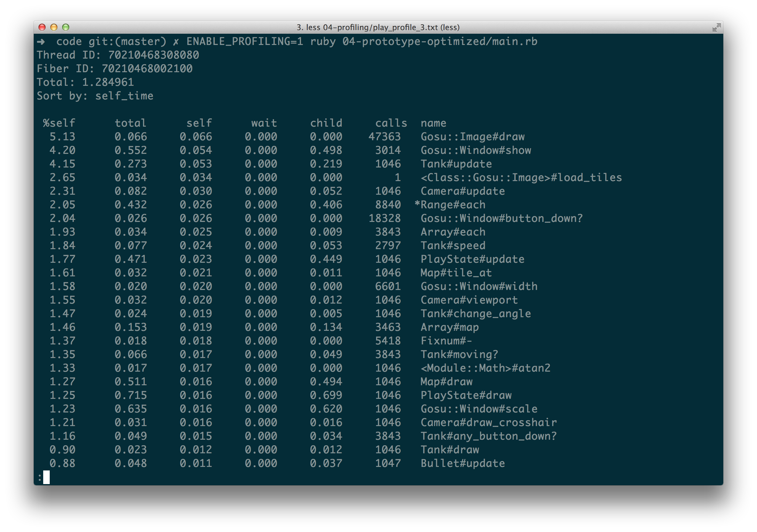The height and width of the screenshot is (532, 757).
Task: Click the yellow minimize traffic light
Action: (54, 28)
